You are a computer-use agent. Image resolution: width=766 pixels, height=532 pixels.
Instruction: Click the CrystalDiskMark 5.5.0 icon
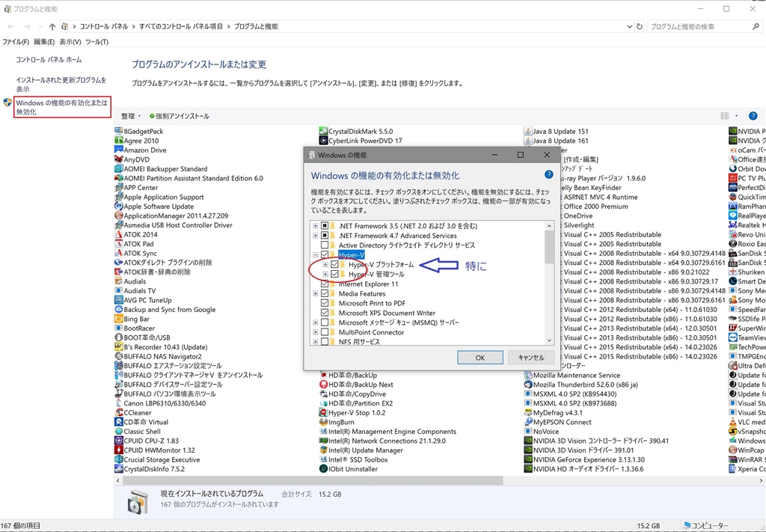[323, 131]
